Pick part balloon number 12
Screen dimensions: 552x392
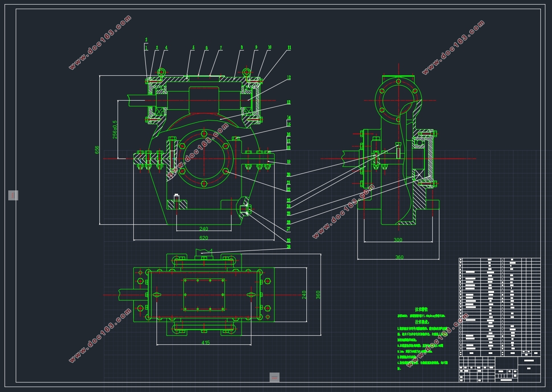point(289,77)
